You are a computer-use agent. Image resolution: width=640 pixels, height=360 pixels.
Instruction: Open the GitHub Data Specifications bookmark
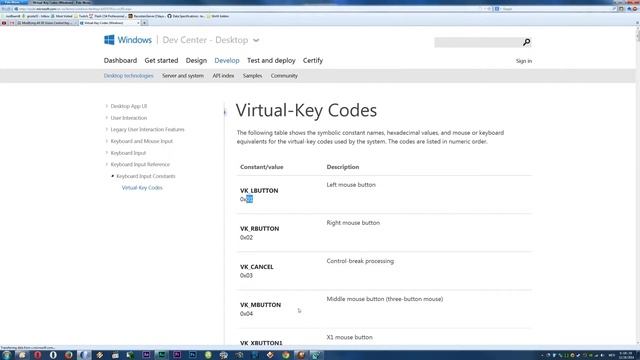(x=186, y=16)
